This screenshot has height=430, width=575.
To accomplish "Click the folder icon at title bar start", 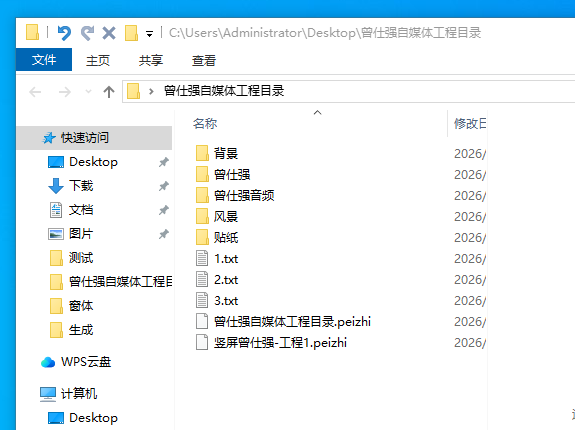I will coord(32,32).
